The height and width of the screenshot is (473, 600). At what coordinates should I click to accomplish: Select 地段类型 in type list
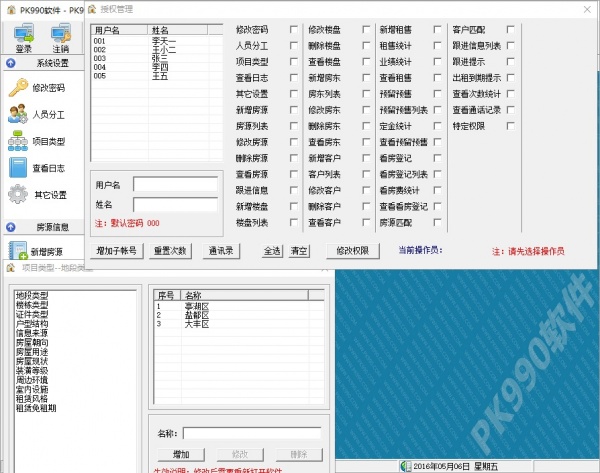32,295
